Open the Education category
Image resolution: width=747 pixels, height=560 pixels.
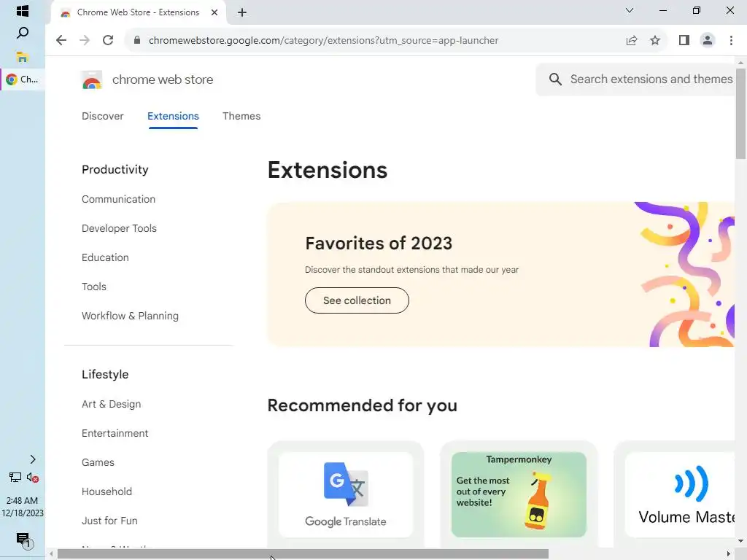[105, 257]
